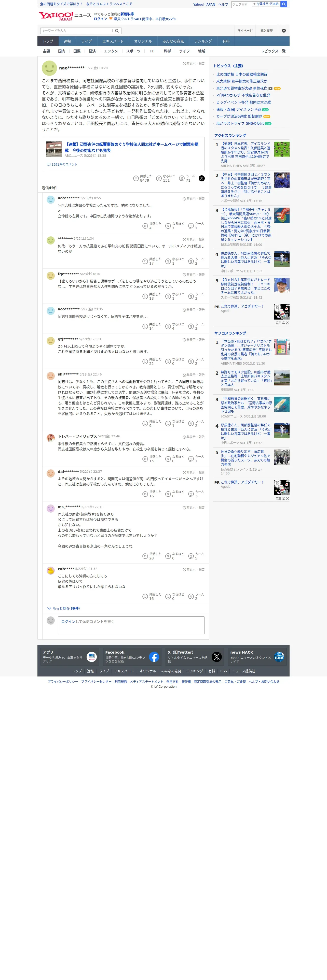Open topic カープが泥沼6連敗 監督謝罪

[x=239, y=117]
